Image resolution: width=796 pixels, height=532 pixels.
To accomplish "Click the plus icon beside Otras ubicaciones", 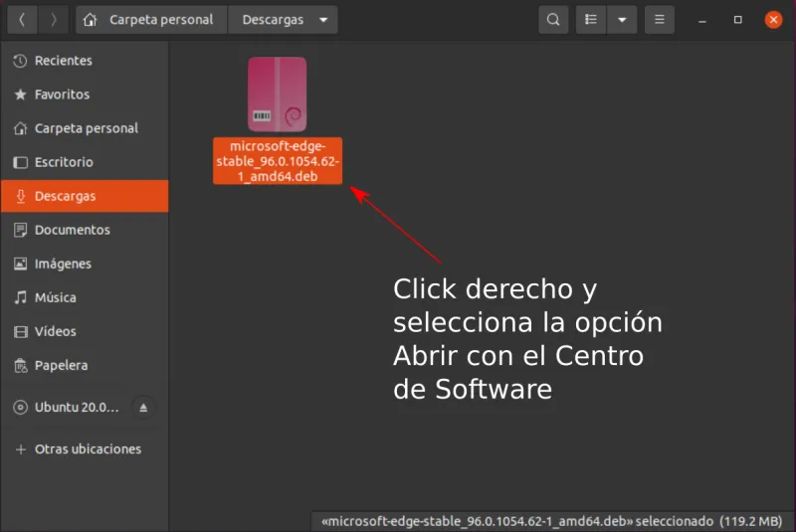I will tap(20, 449).
